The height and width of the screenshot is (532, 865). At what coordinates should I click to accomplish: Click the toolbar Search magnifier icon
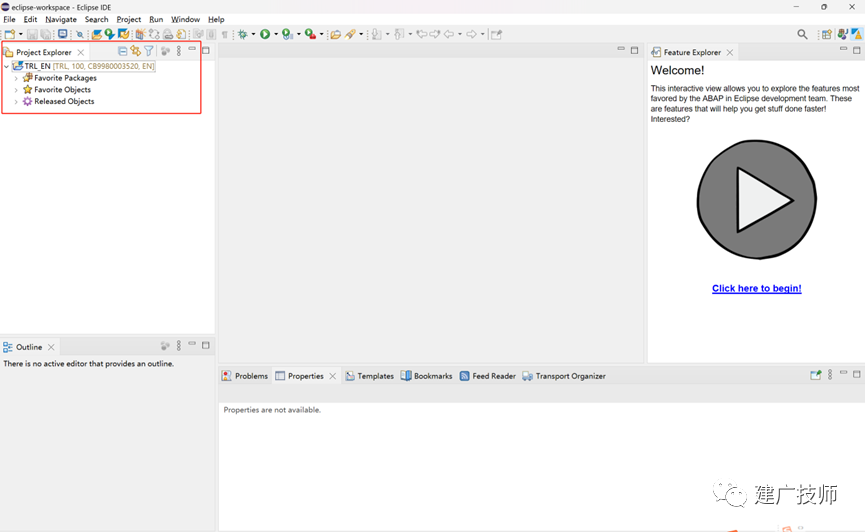802,34
